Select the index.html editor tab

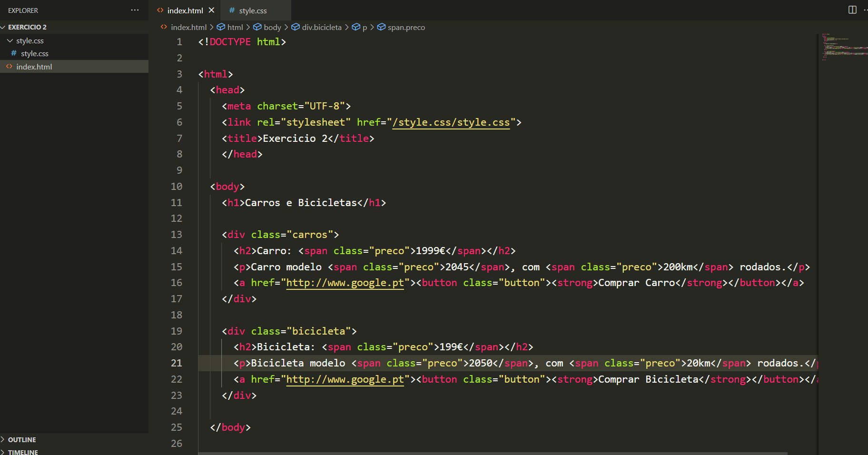185,10
